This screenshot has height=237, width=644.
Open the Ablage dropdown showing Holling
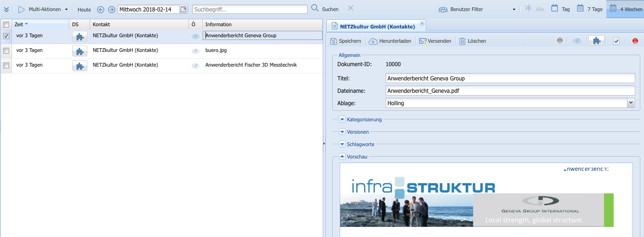tap(631, 103)
